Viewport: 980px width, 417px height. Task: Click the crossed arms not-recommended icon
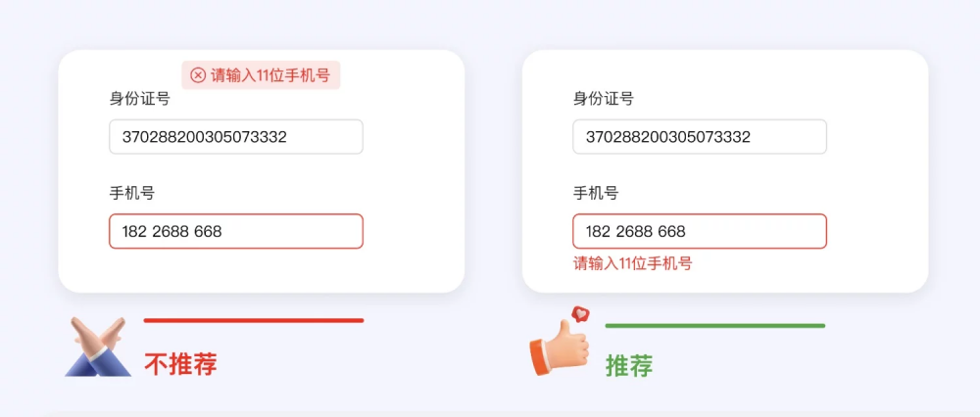(x=98, y=347)
